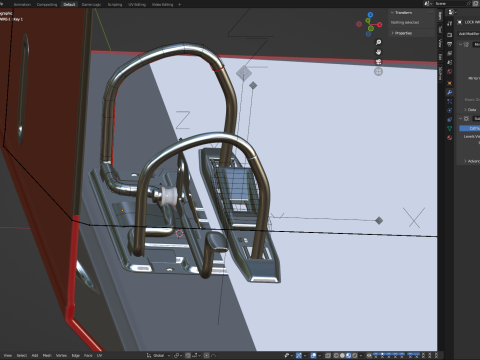Click the negative X axis gizmo circle
Screen dimensions: 480x360
coord(359,24)
